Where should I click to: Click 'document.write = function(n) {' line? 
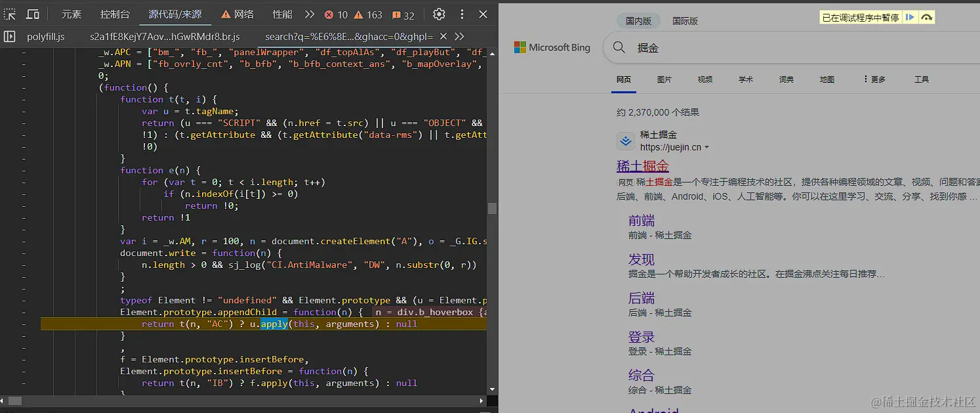[x=201, y=253]
